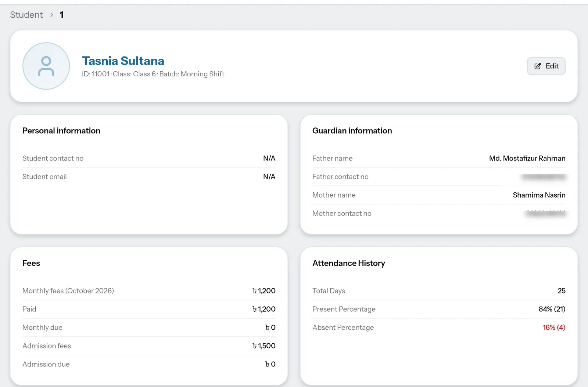The height and width of the screenshot is (387, 588).
Task: Open the Student breadcrumb link
Action: [x=26, y=15]
